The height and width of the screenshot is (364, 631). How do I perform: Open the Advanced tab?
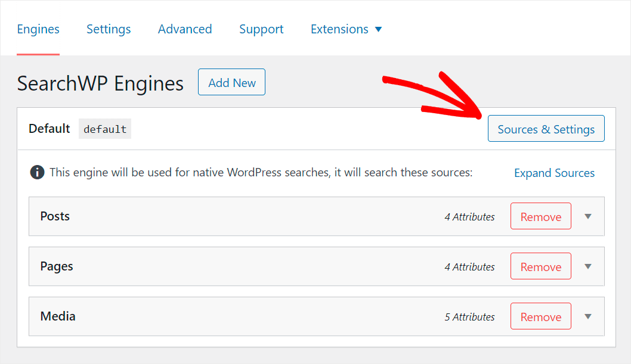tap(185, 29)
